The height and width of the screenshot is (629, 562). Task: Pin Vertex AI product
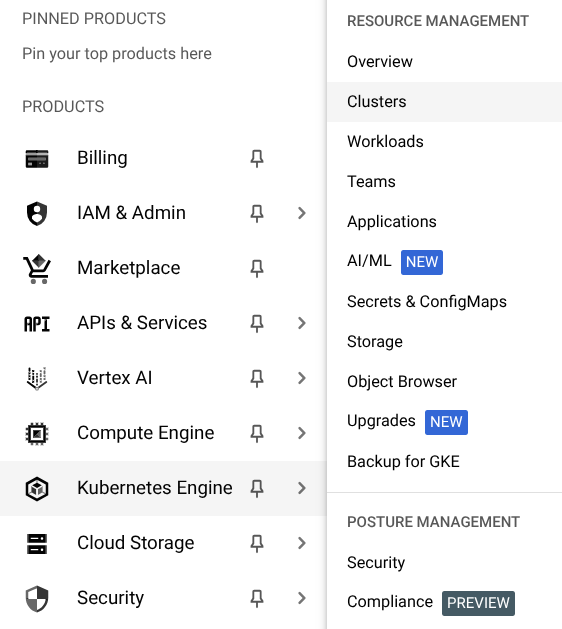257,378
